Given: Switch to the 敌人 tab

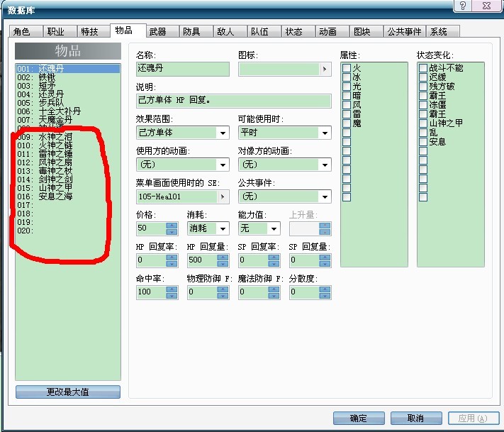Looking at the screenshot, I should point(230,31).
